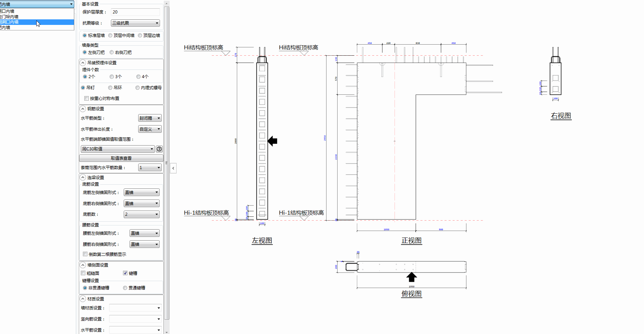Collapse the 连梁设置 section
Image resolution: width=644 pixels, height=334 pixels.
(x=83, y=177)
